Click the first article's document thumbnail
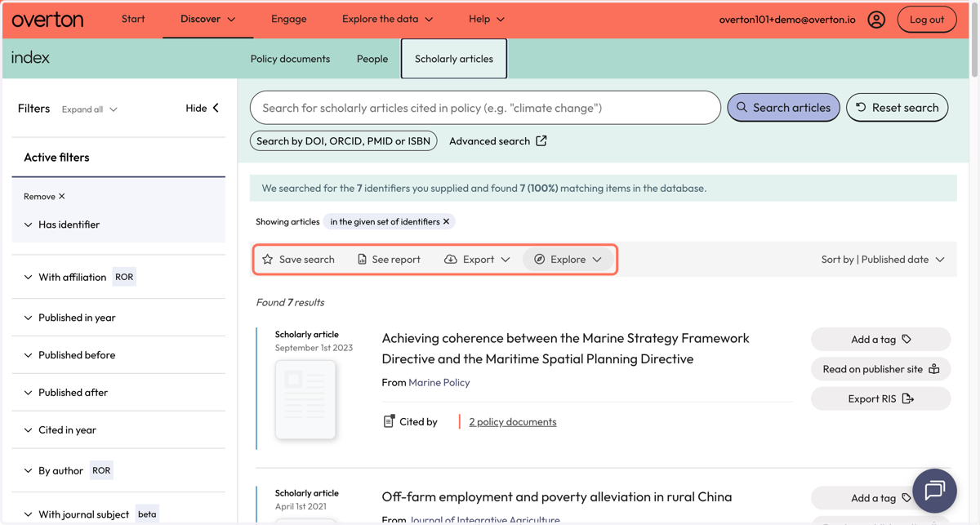 [305, 399]
